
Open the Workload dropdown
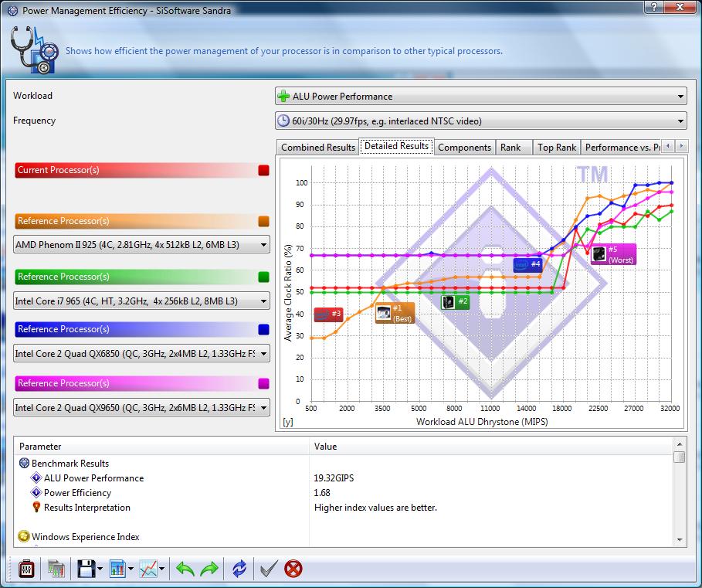click(480, 97)
